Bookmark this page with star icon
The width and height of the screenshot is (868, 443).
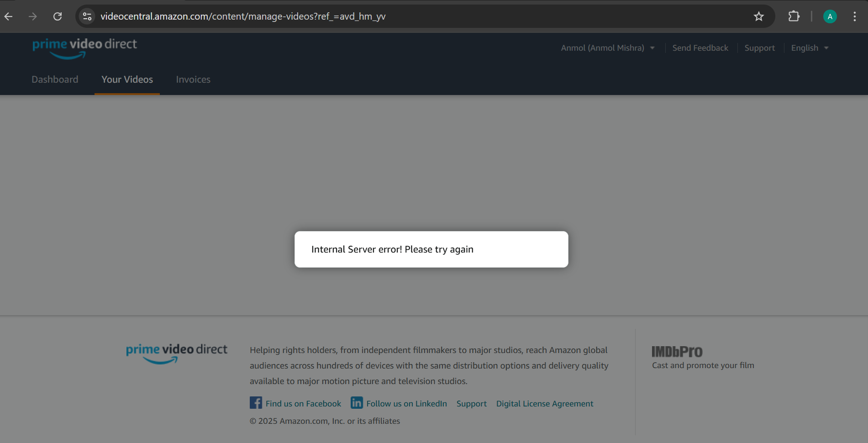(x=758, y=16)
